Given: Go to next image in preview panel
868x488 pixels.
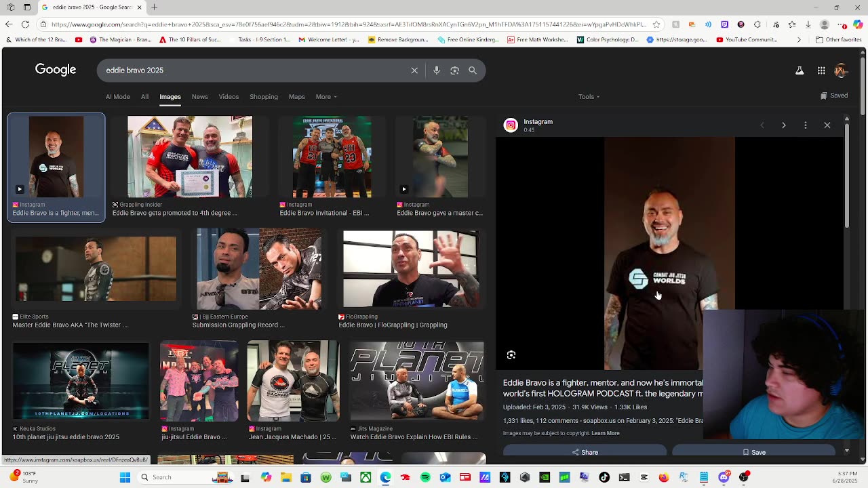Looking at the screenshot, I should click(784, 125).
